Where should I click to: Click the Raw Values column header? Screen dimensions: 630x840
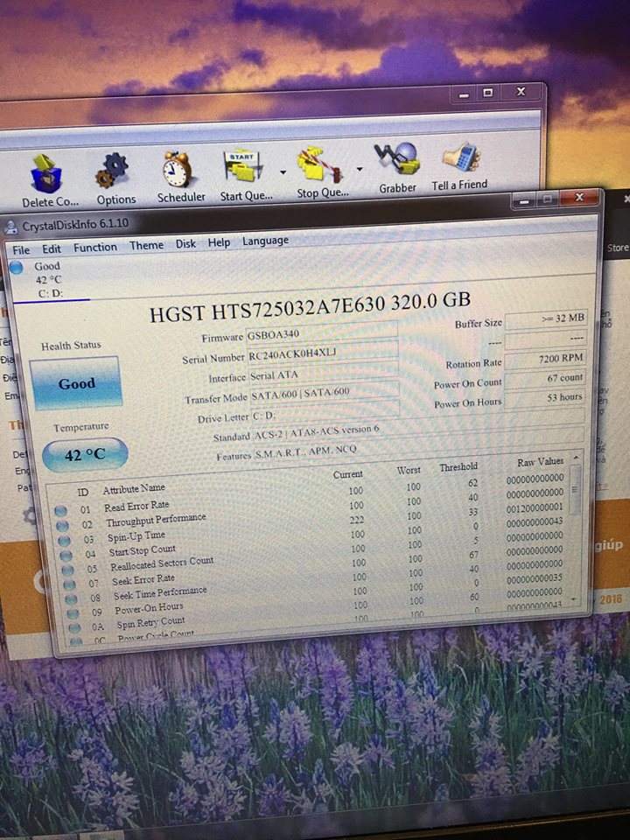[540, 461]
